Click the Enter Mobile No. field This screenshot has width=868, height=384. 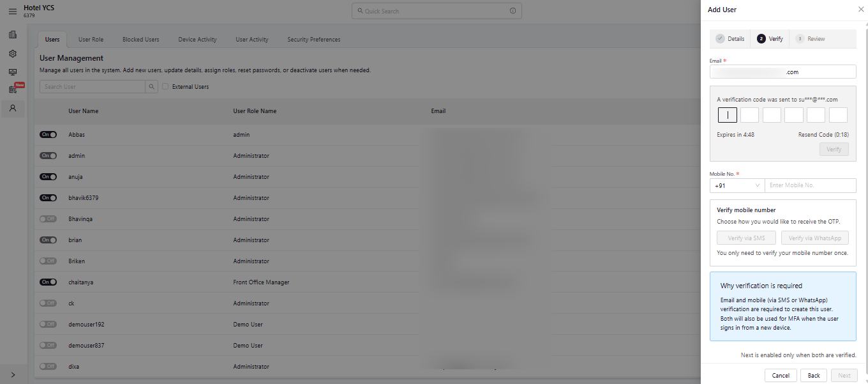(x=811, y=185)
